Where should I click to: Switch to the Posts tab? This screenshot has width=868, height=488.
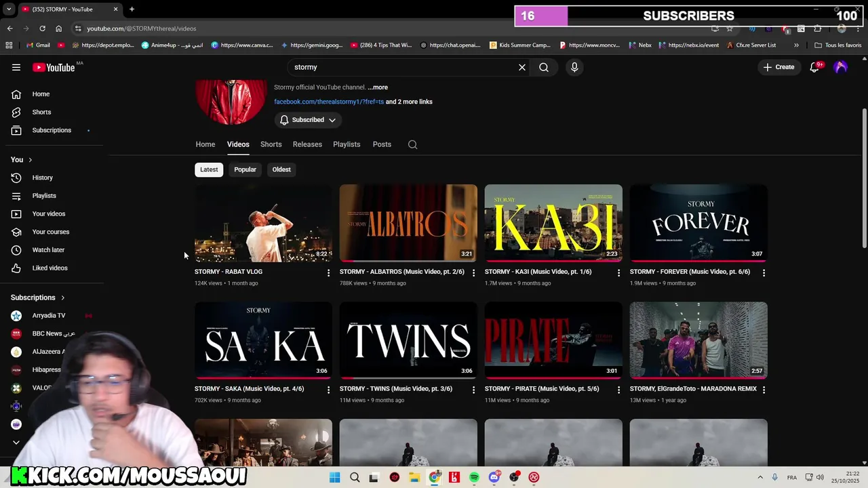[382, 144]
